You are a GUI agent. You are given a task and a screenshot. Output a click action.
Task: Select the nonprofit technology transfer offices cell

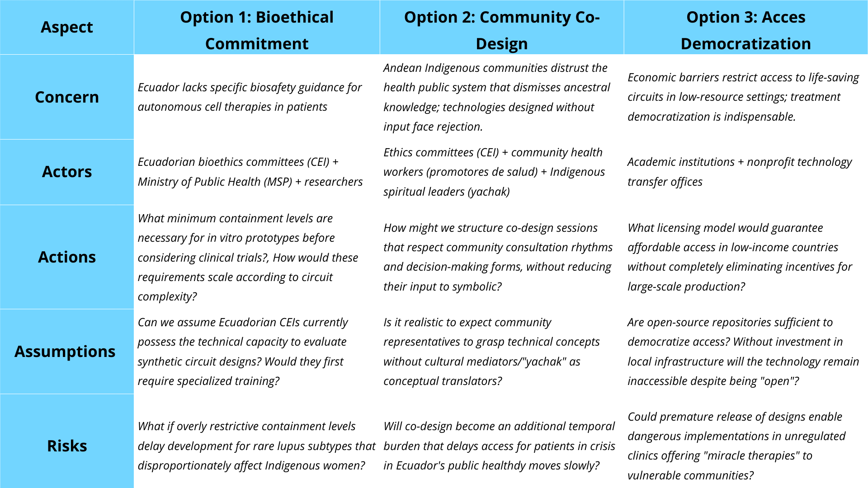(x=740, y=172)
